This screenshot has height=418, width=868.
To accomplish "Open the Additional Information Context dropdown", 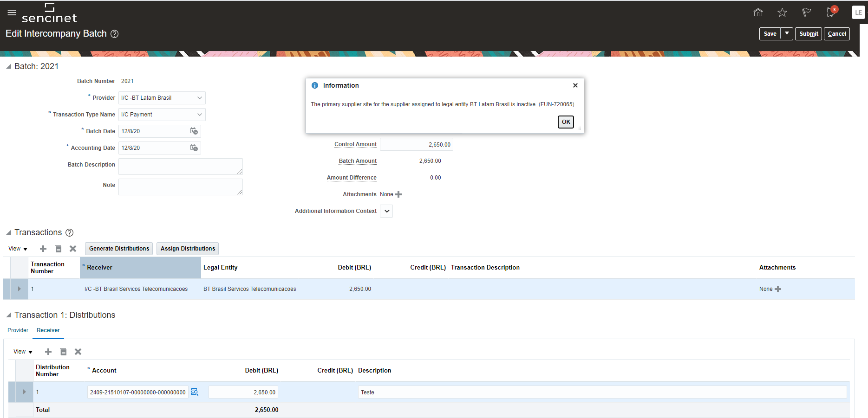I will click(x=386, y=211).
